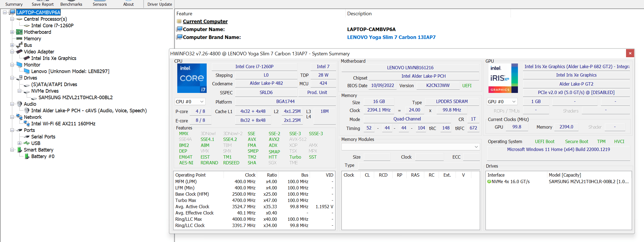Viewport: 644px width, 242px height.
Task: Click the Motherboard icon in the tree
Action: coord(19,32)
